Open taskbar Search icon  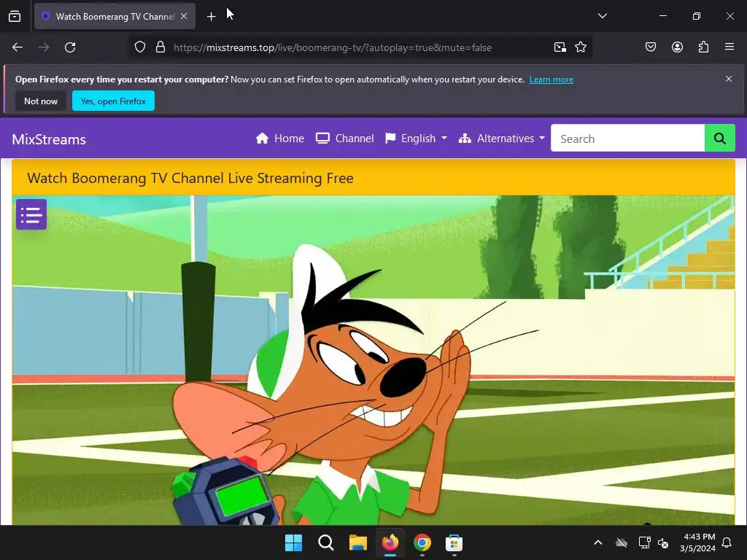326,542
